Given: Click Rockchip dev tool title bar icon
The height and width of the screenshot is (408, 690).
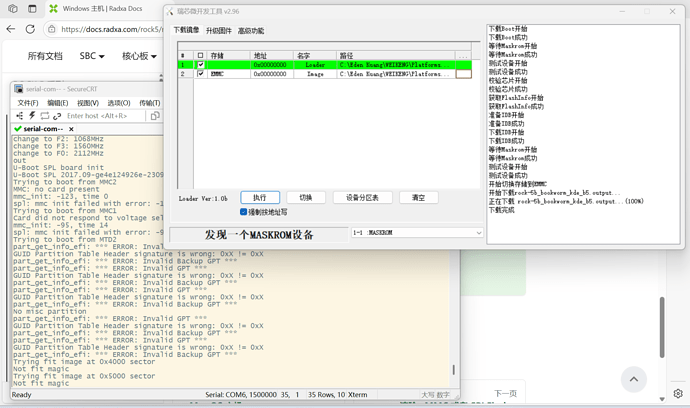Looking at the screenshot, I should (170, 11).
